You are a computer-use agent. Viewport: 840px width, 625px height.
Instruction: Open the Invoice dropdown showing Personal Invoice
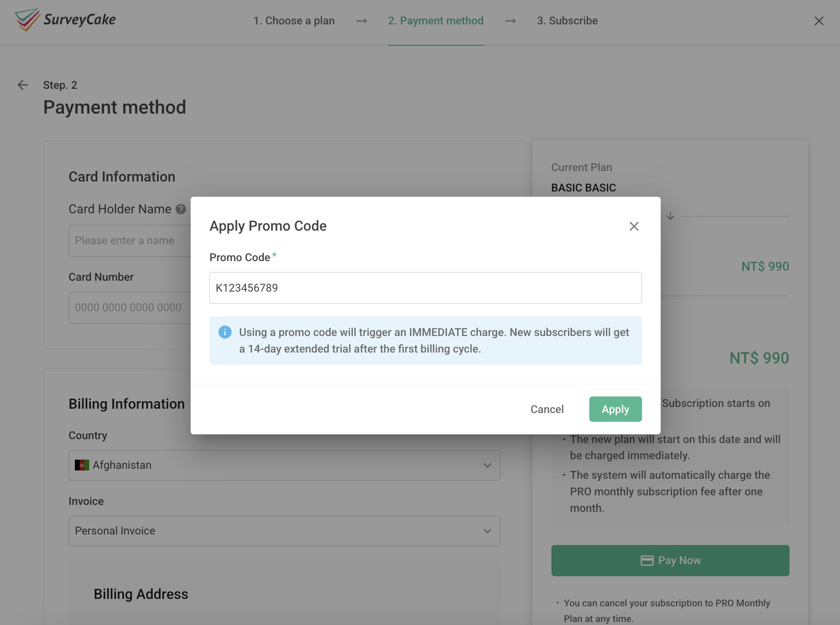click(x=284, y=531)
